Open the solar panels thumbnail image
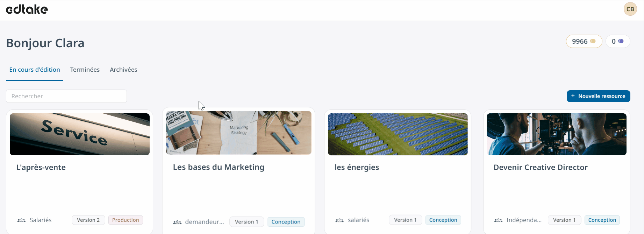The image size is (644, 234). [x=398, y=134]
